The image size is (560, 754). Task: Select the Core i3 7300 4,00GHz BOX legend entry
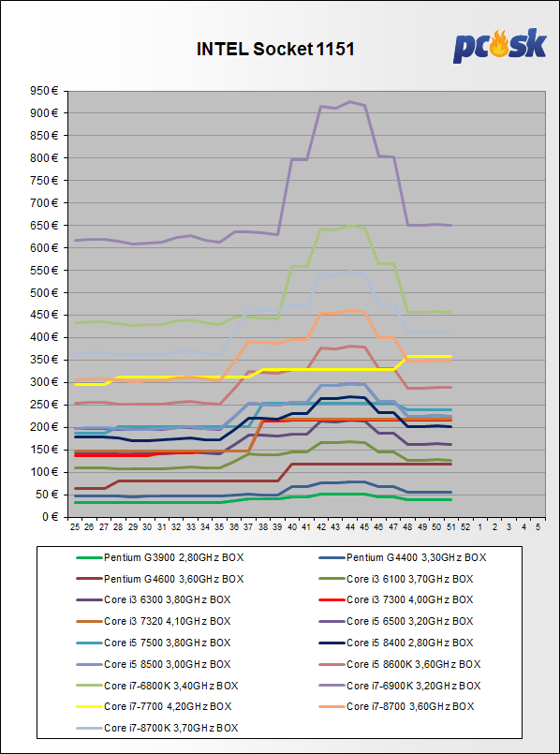(x=395, y=599)
